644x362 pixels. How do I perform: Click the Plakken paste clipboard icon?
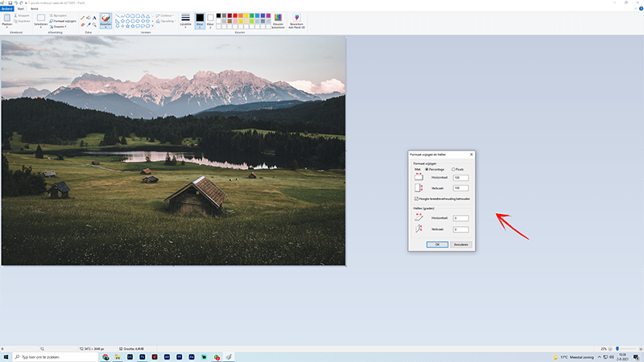click(x=7, y=18)
